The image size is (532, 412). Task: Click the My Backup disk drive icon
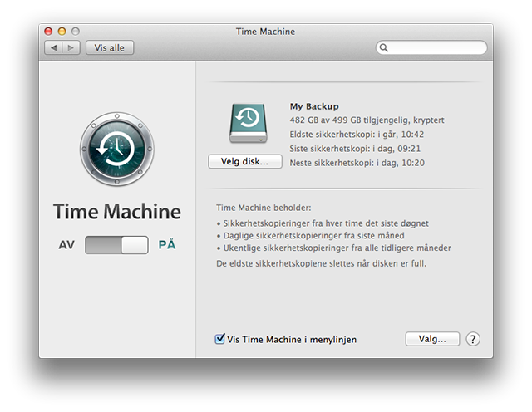[x=248, y=123]
